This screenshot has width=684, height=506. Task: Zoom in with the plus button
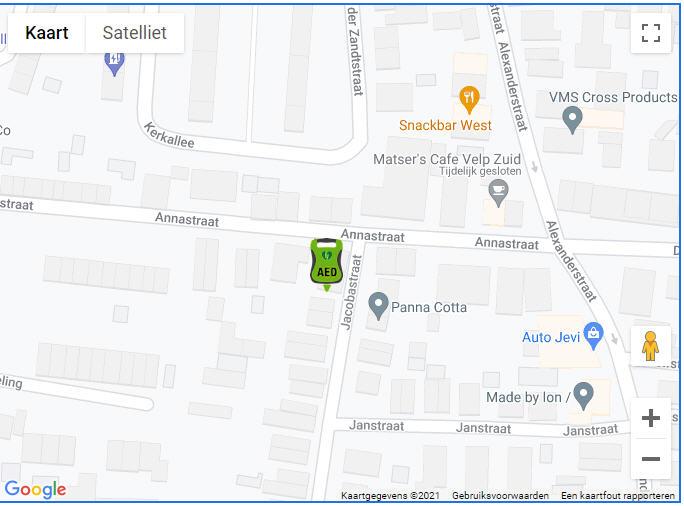[650, 418]
